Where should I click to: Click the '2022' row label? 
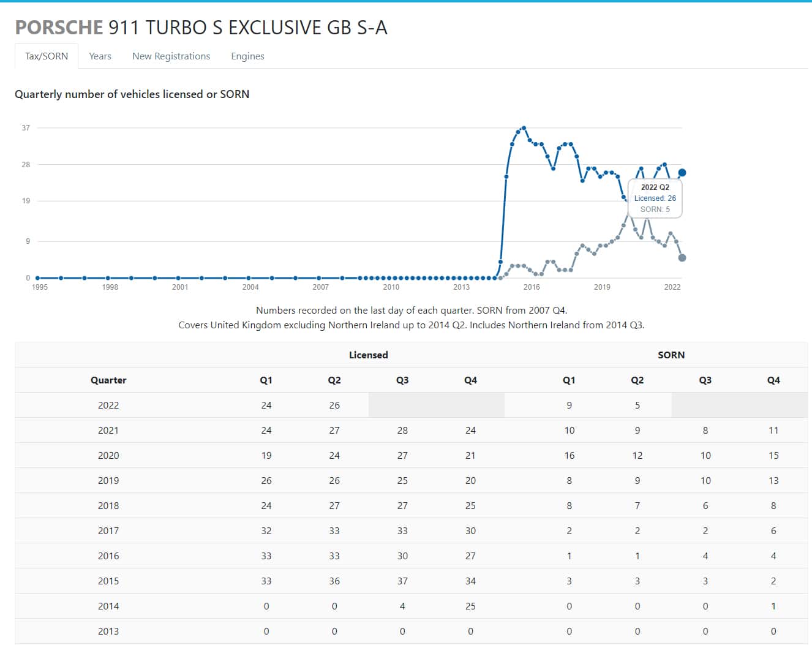108,405
